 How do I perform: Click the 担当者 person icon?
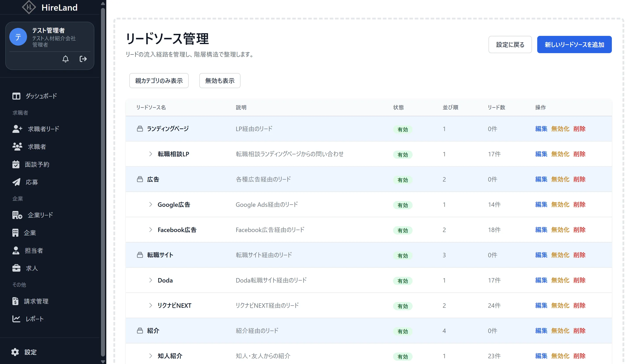16,250
